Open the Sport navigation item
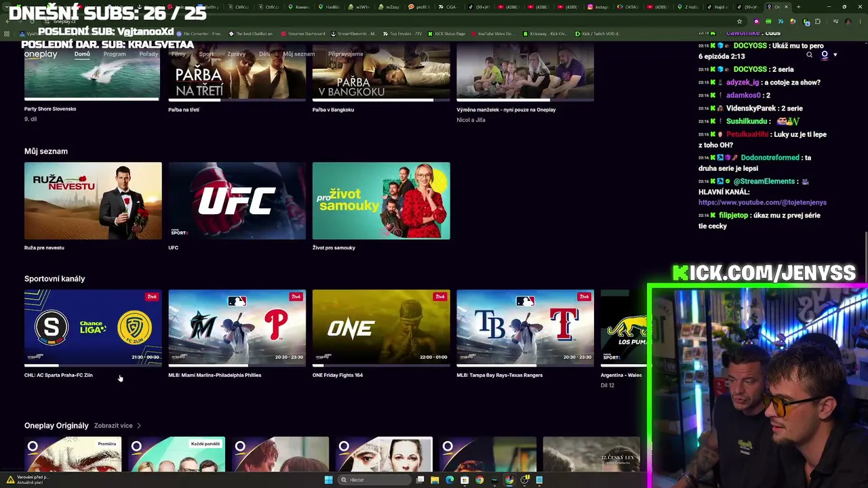This screenshot has width=868, height=488. tap(206, 54)
